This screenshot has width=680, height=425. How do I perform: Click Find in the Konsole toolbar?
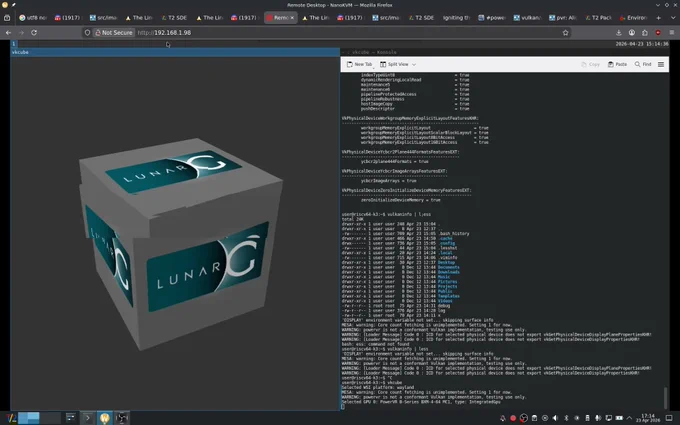tap(643, 64)
